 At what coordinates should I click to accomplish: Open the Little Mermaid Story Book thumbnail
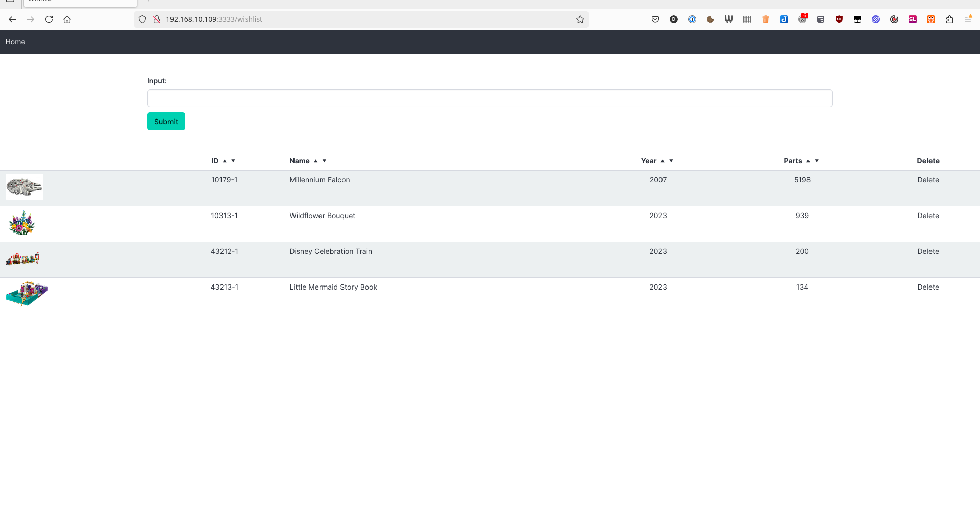[27, 294]
